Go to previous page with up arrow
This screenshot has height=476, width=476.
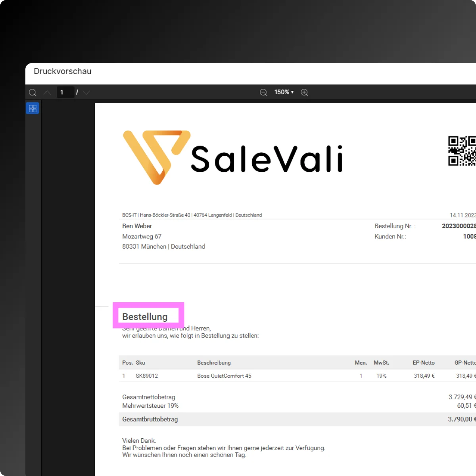tap(47, 92)
